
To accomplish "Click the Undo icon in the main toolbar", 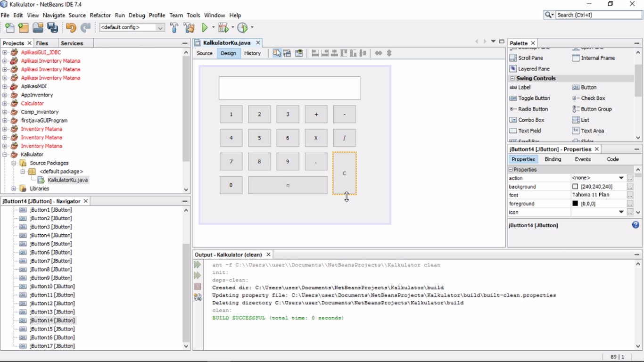I will 71,27.
